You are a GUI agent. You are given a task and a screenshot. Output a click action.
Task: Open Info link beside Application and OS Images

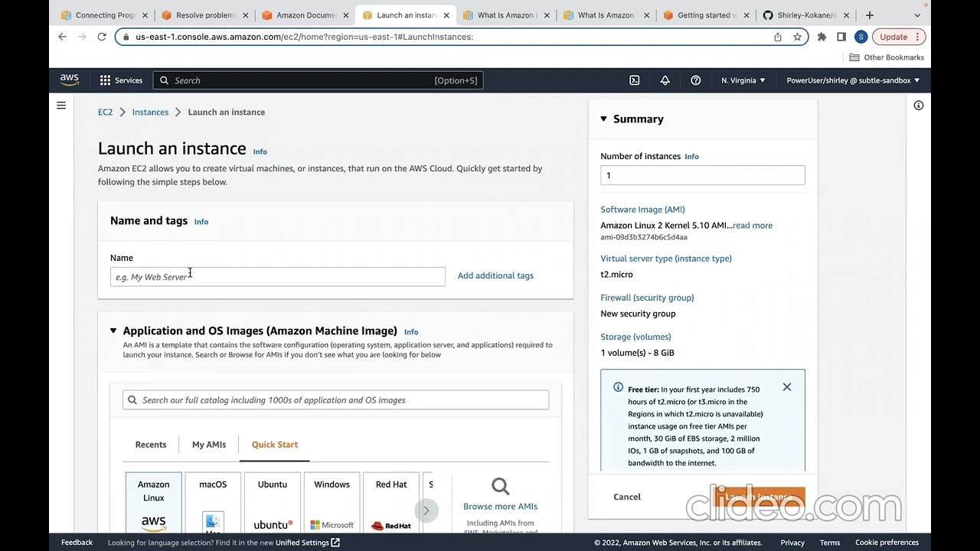[411, 331]
